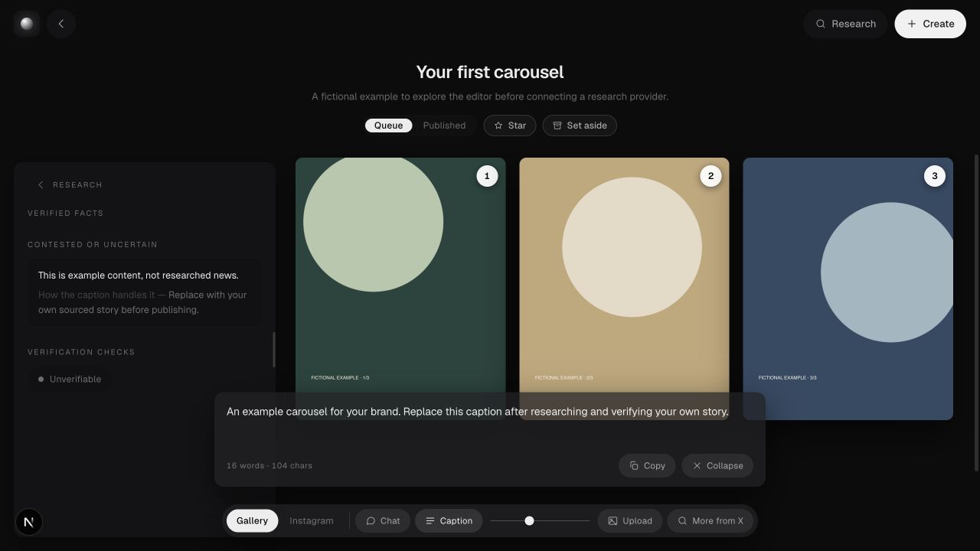
Task: Click the '16 words · 104 chars' count
Action: (269, 465)
